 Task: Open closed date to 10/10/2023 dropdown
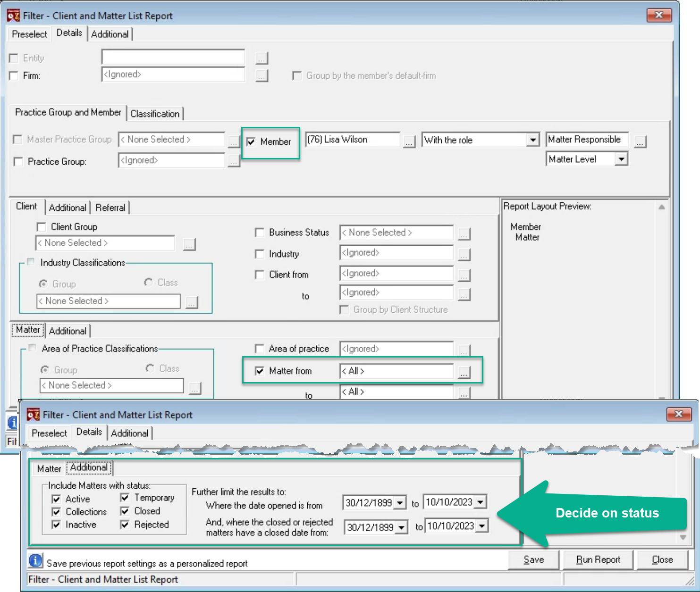[x=482, y=525]
